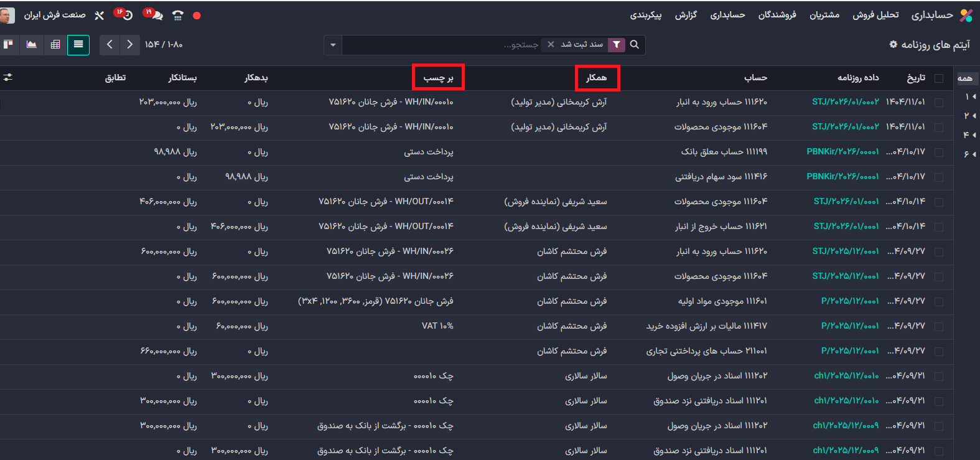Open journal entry link STJ/۲۰۲۶/۰۱/۰۰۰۲
This screenshot has height=460, width=980.
click(845, 102)
